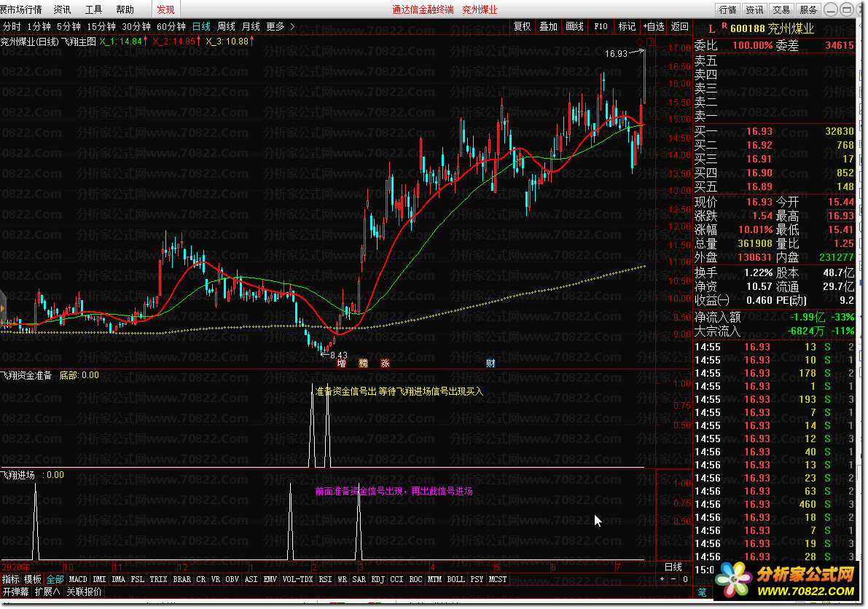The image size is (868, 609).
Task: Click the 买一 bid price 16.93 row
Action: tap(775, 132)
